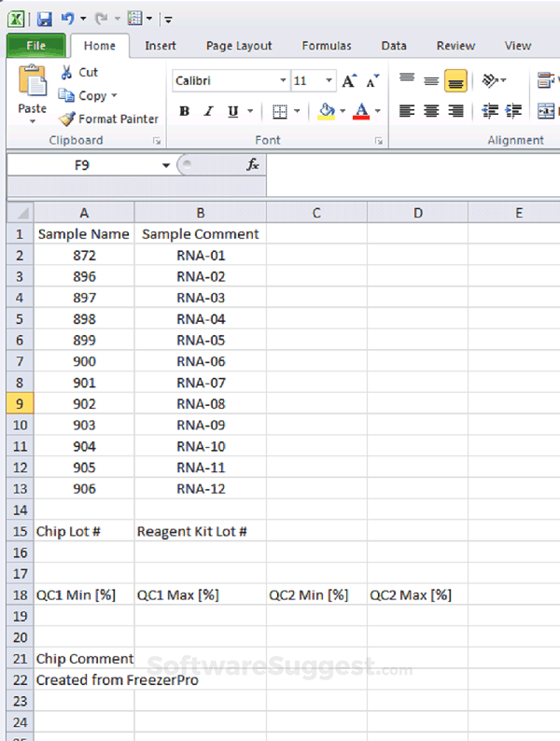Screen dimensions: 560x741
Task: Increase font size with Grow Font icon
Action: tap(349, 81)
